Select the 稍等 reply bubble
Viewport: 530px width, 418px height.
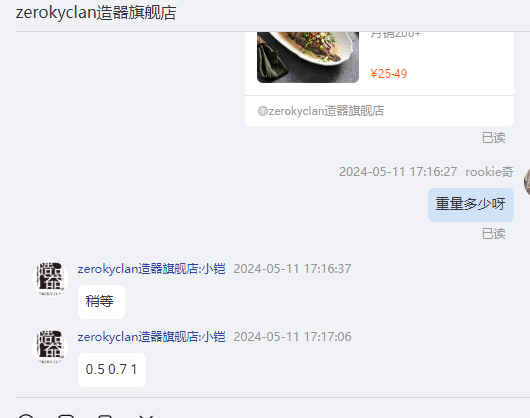tap(101, 301)
